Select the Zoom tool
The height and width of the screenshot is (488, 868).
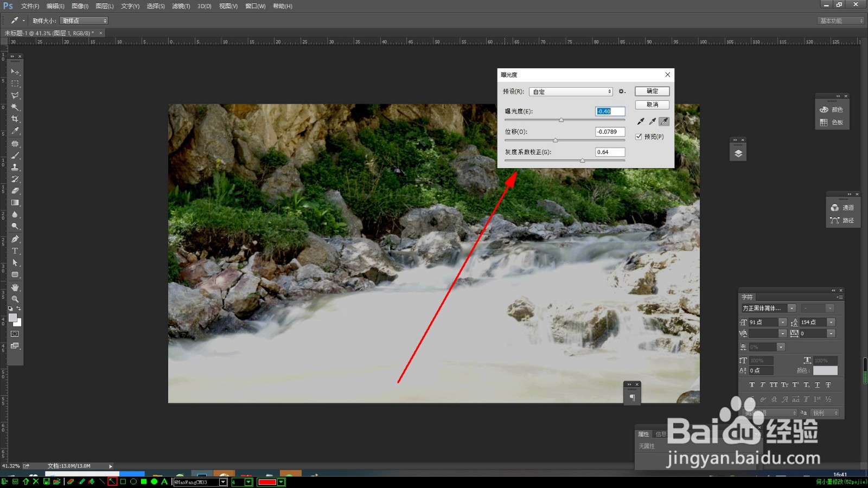(x=15, y=299)
